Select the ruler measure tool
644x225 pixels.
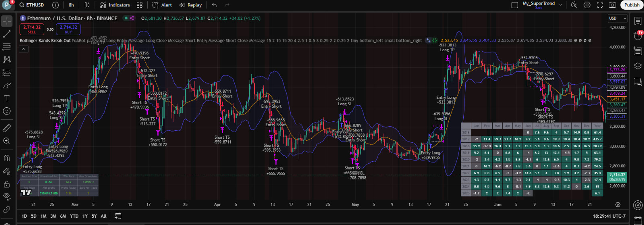(x=7, y=128)
